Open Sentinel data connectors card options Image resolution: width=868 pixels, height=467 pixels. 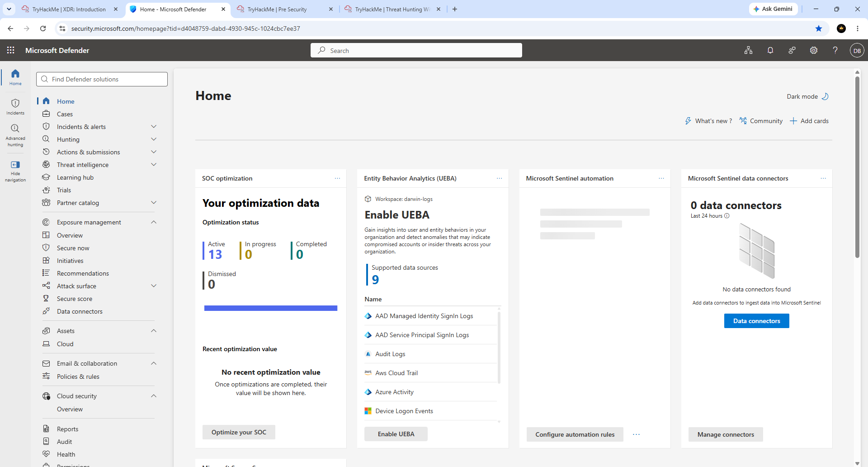(823, 178)
